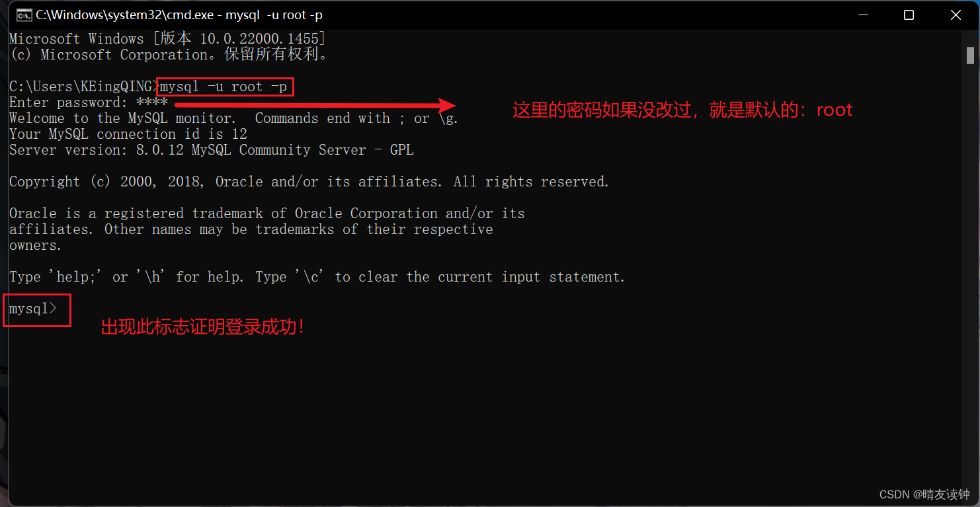
Task: Click the 'Microsoft Windows' version line
Action: pyautogui.click(x=167, y=39)
